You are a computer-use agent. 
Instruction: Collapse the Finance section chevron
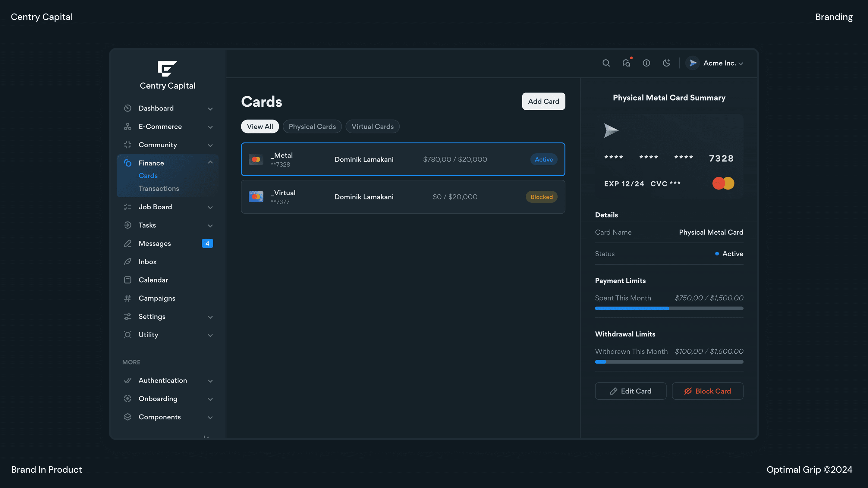210,162
